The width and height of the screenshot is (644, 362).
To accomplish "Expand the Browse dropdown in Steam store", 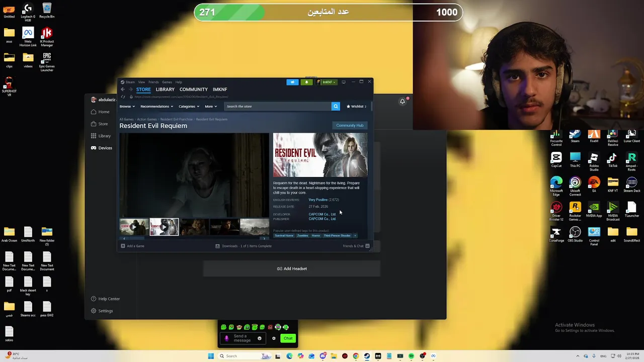I will coord(127,106).
